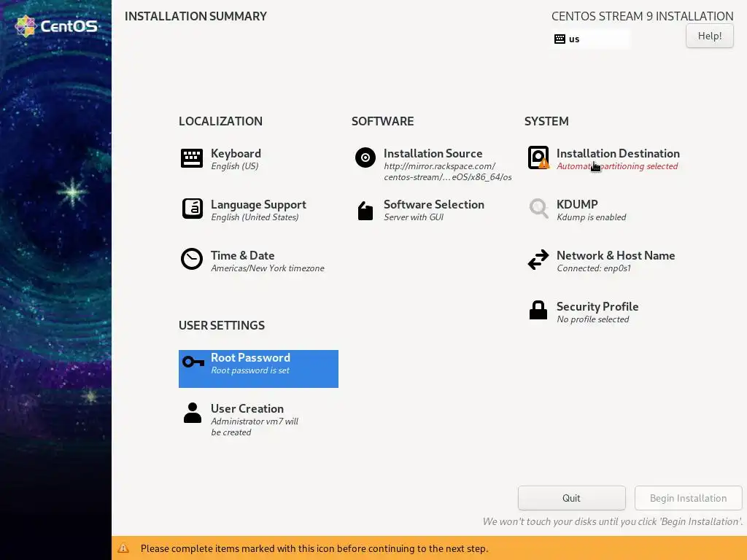747x560 pixels.
Task: Click the 'Root password is set' text
Action: 249,370
